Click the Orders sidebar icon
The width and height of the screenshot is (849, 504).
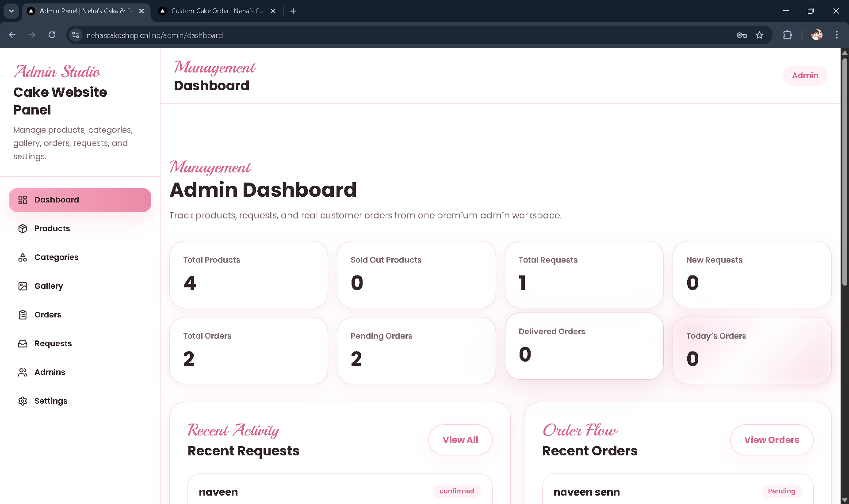(23, 315)
